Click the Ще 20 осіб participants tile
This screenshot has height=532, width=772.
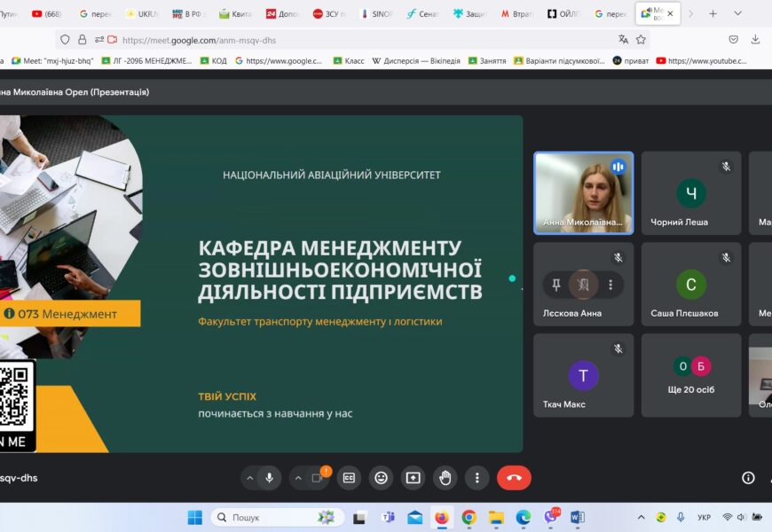[690, 375]
